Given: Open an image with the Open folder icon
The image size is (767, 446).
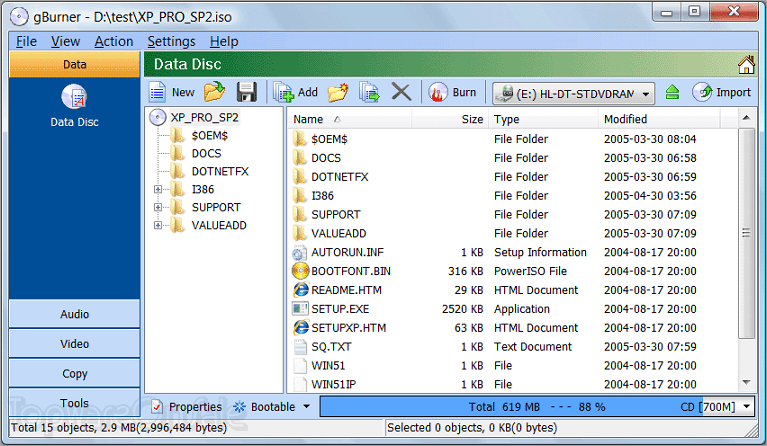Looking at the screenshot, I should coord(214,91).
